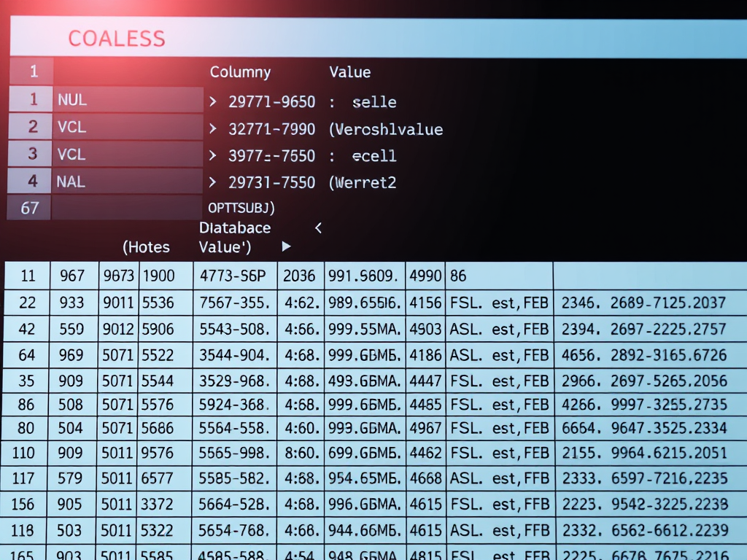This screenshot has width=747, height=560.
Task: Click the row 67 marker
Action: [x=28, y=208]
